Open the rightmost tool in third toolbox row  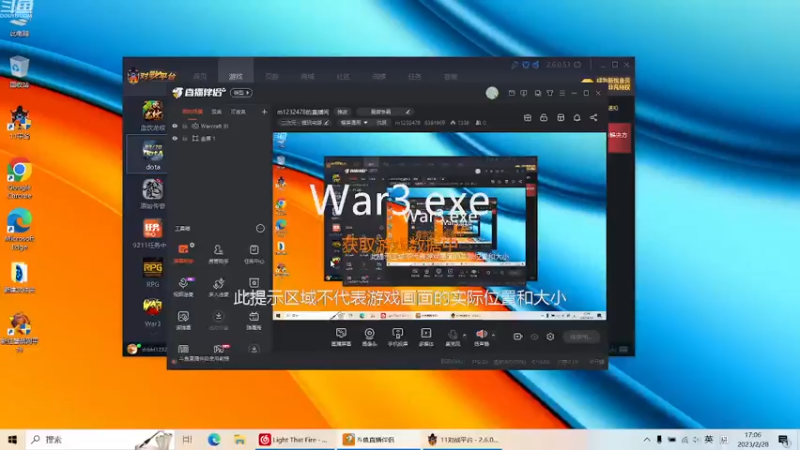(254, 321)
